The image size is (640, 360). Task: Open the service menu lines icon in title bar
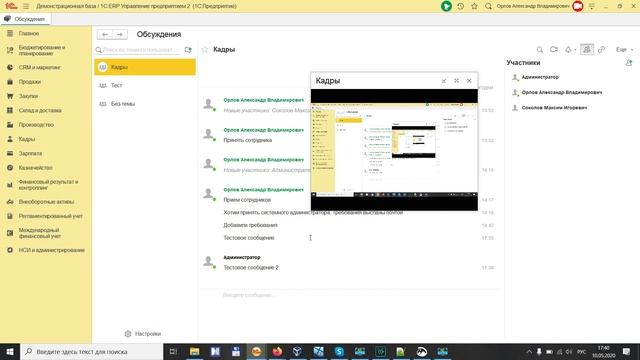click(591, 6)
